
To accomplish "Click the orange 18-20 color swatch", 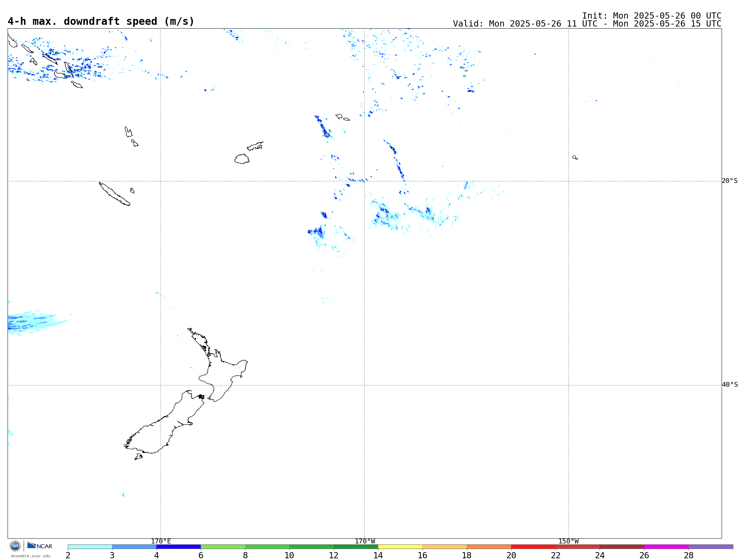I will pyautogui.click(x=489, y=547).
